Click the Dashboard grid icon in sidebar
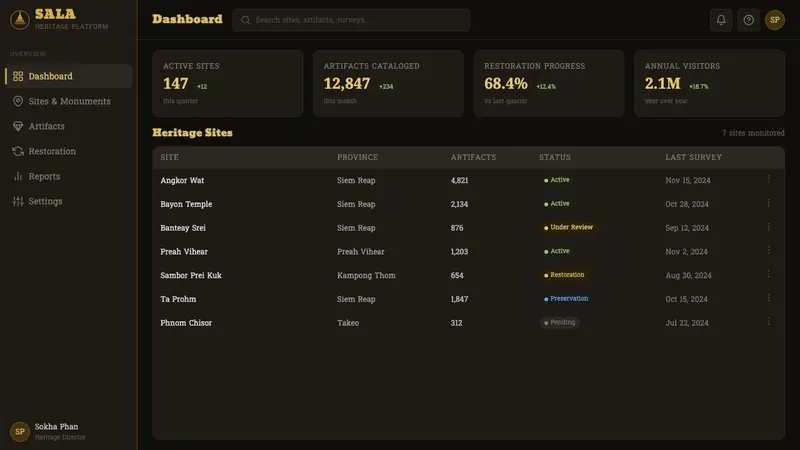The width and height of the screenshot is (800, 450). (x=18, y=76)
